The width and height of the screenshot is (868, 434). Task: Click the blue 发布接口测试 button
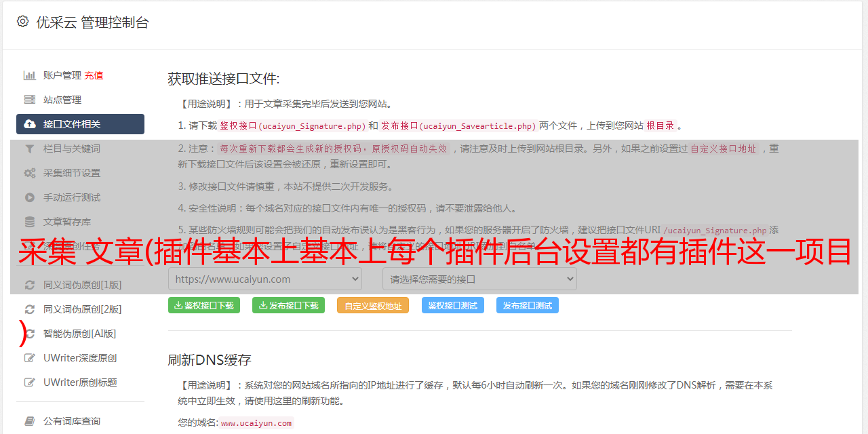pos(528,305)
